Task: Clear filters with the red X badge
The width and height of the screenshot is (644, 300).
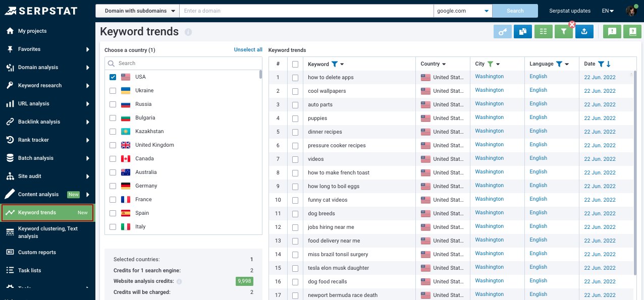Action: (x=572, y=24)
